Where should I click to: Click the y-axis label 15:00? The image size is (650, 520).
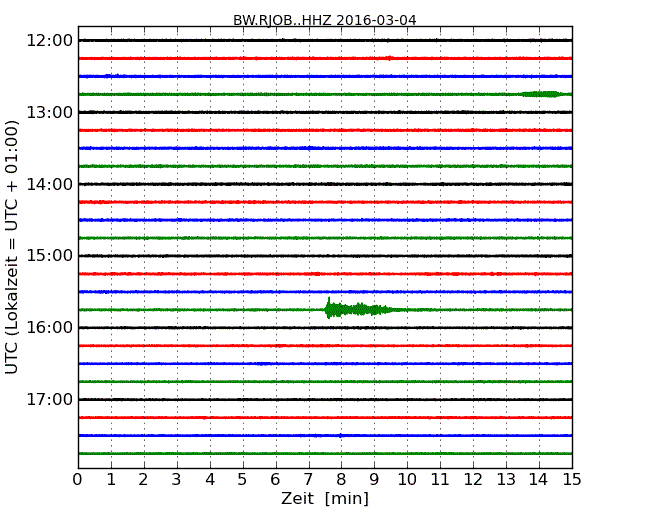pos(50,256)
